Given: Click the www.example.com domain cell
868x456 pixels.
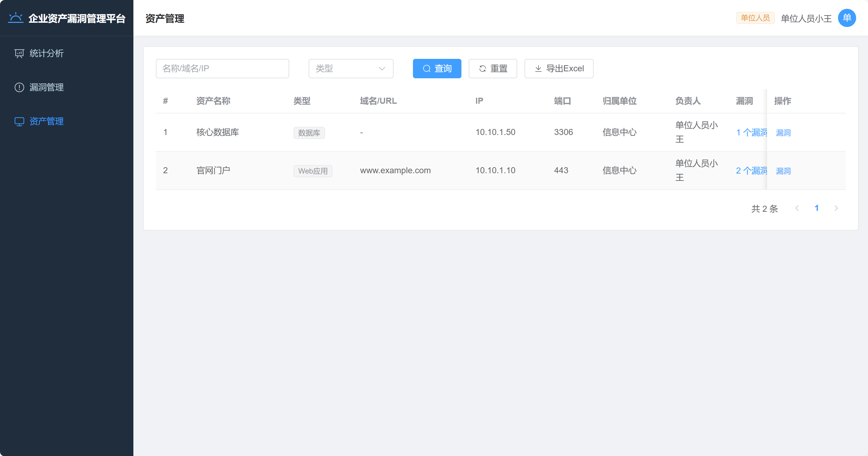Looking at the screenshot, I should (395, 170).
